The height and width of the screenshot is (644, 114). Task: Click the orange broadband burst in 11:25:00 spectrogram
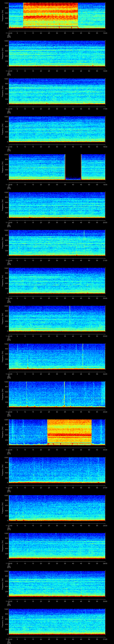pyautogui.click(x=69, y=432)
